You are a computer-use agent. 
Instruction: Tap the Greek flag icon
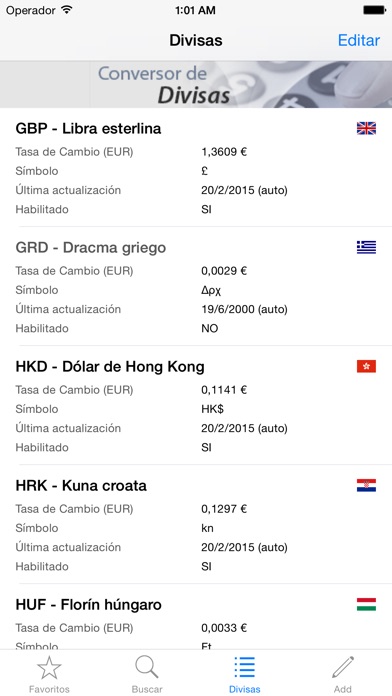(x=366, y=247)
